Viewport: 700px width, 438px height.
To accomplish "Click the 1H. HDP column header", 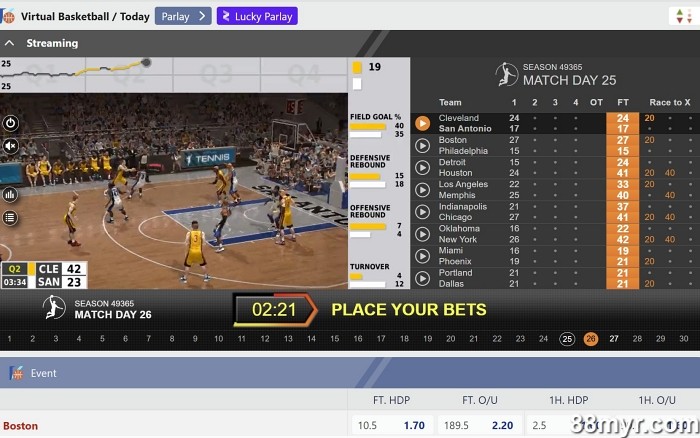I will (568, 400).
